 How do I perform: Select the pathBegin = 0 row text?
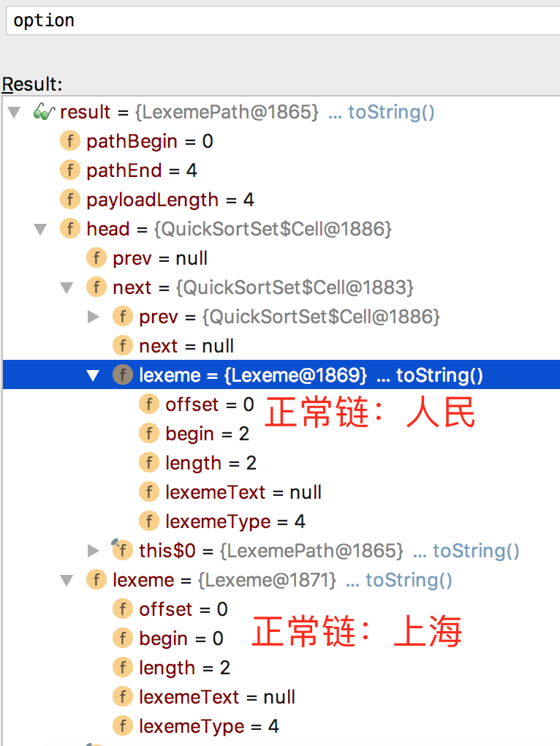point(150,141)
